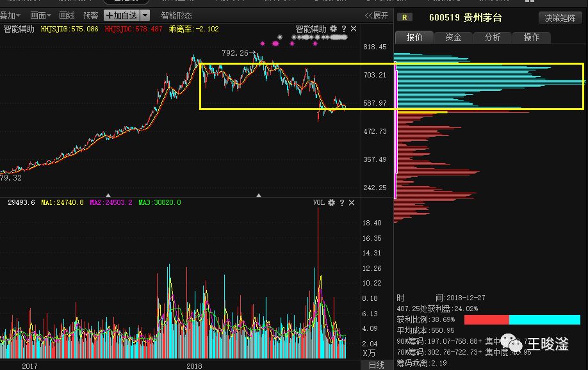Close the VOL volume panel
The height and width of the screenshot is (370, 588).
click(x=352, y=203)
